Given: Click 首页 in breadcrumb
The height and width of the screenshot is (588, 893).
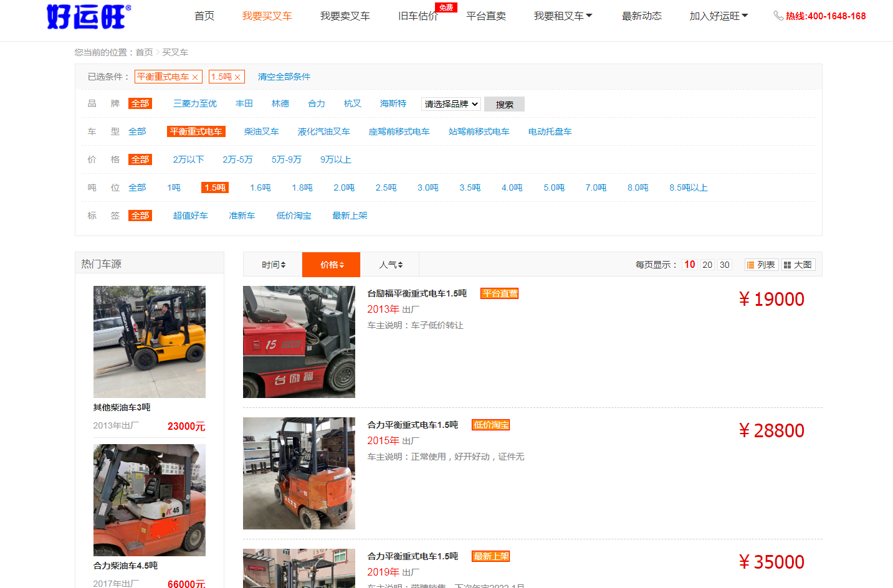Looking at the screenshot, I should pyautogui.click(x=145, y=52).
